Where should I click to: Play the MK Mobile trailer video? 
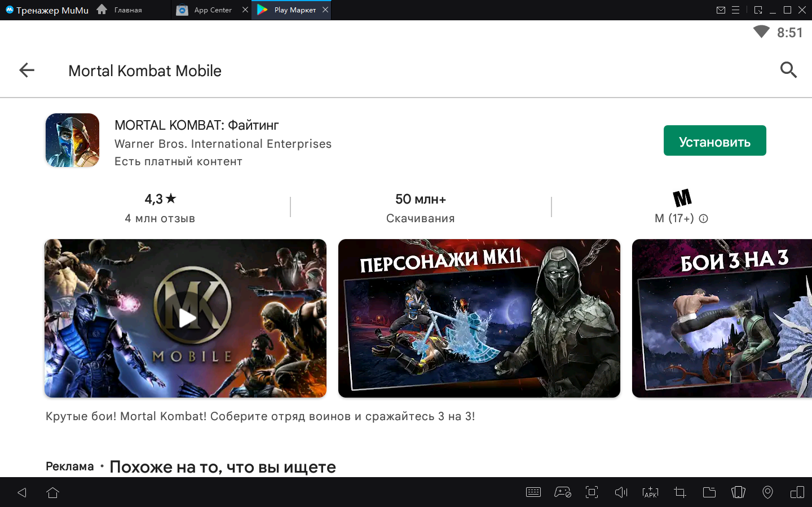tap(186, 318)
